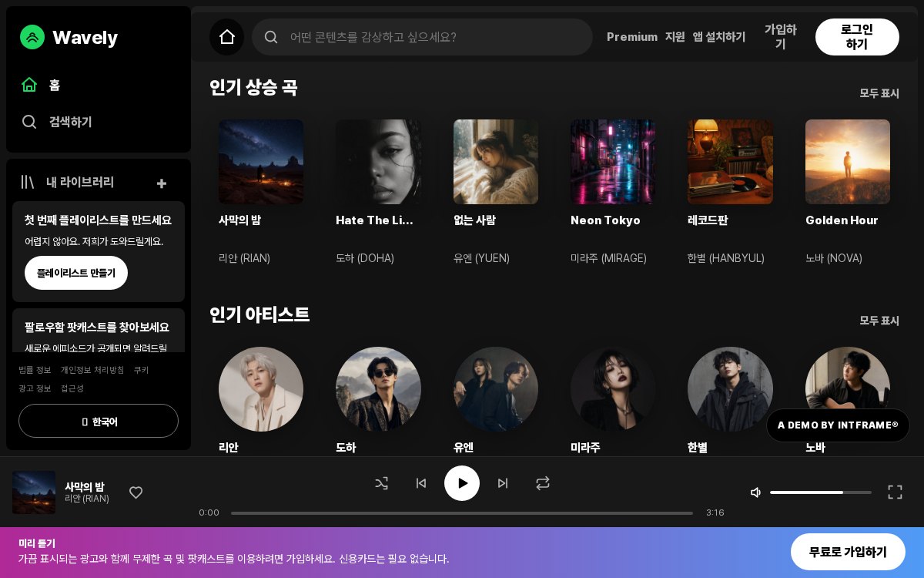The image size is (924, 578).
Task: Start playback with the play button
Action: coord(462,483)
